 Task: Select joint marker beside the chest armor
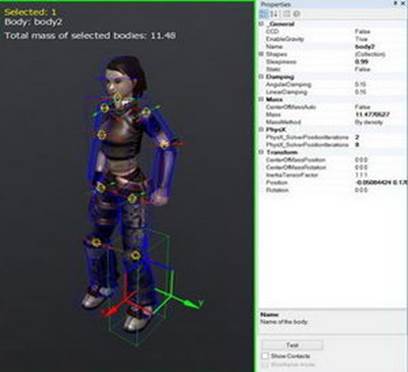pyautogui.click(x=102, y=135)
